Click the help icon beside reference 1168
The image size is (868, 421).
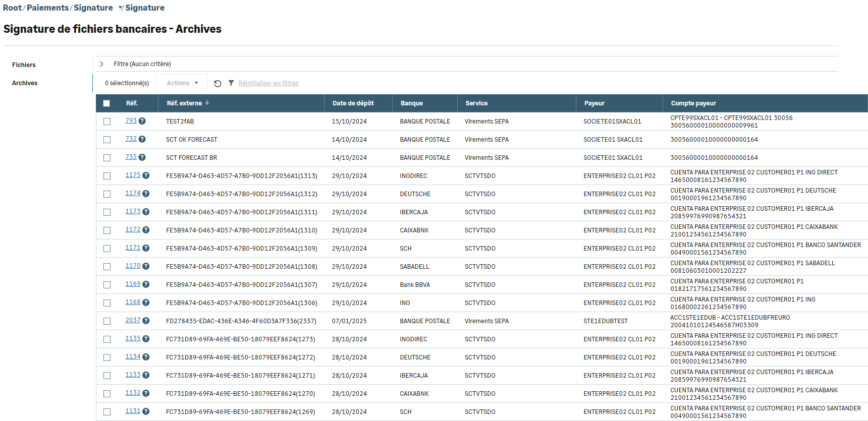tap(146, 303)
